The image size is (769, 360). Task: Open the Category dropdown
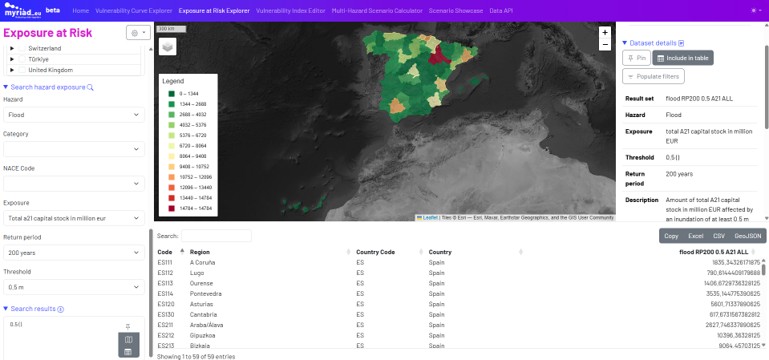click(74, 149)
